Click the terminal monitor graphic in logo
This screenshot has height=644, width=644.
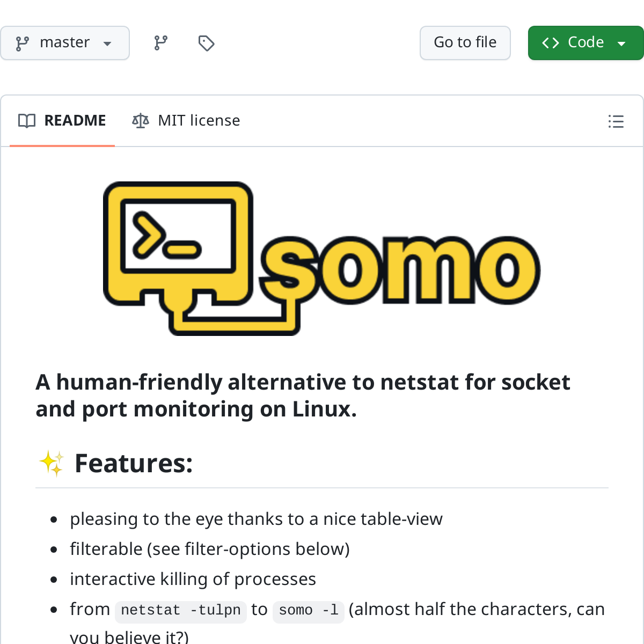[178, 236]
